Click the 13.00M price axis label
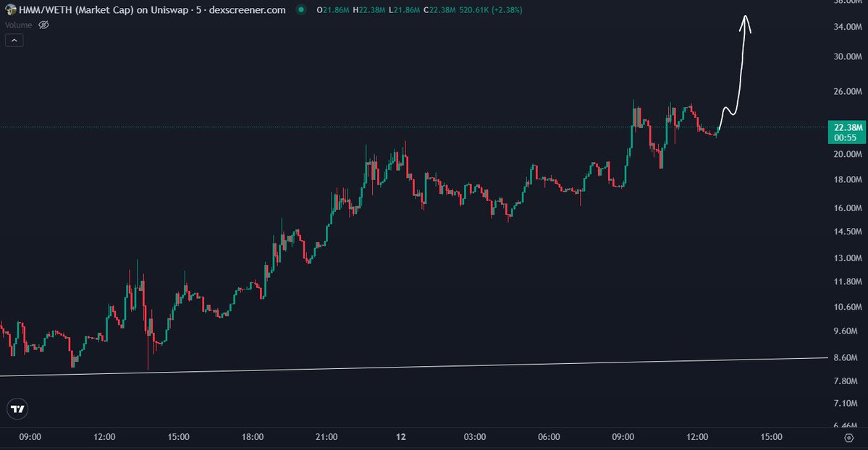 point(848,258)
